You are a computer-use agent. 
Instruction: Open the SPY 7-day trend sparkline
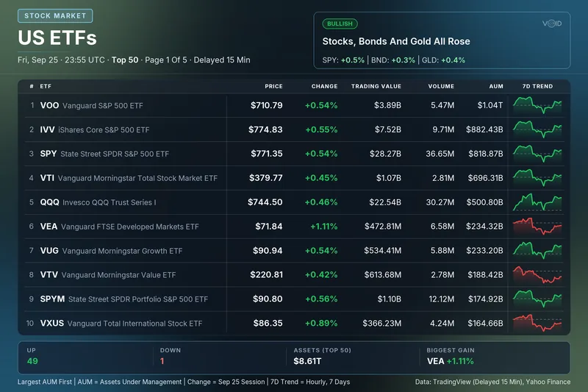(537, 154)
